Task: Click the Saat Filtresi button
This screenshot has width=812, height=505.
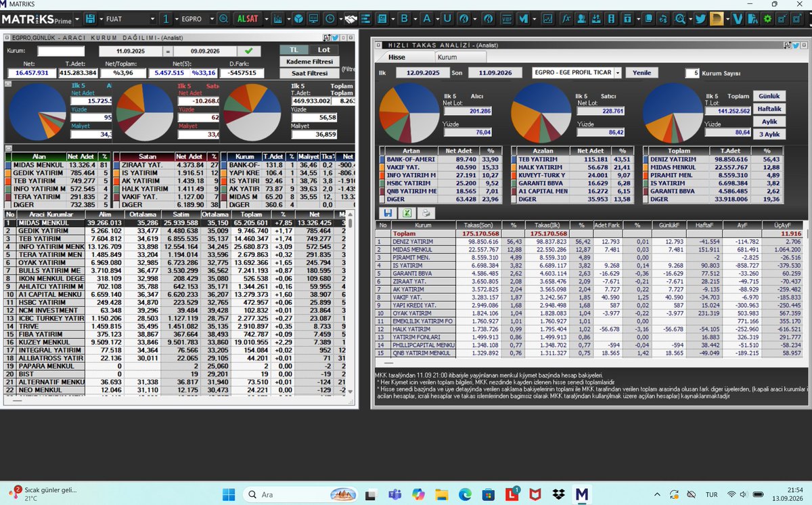Action: click(310, 73)
